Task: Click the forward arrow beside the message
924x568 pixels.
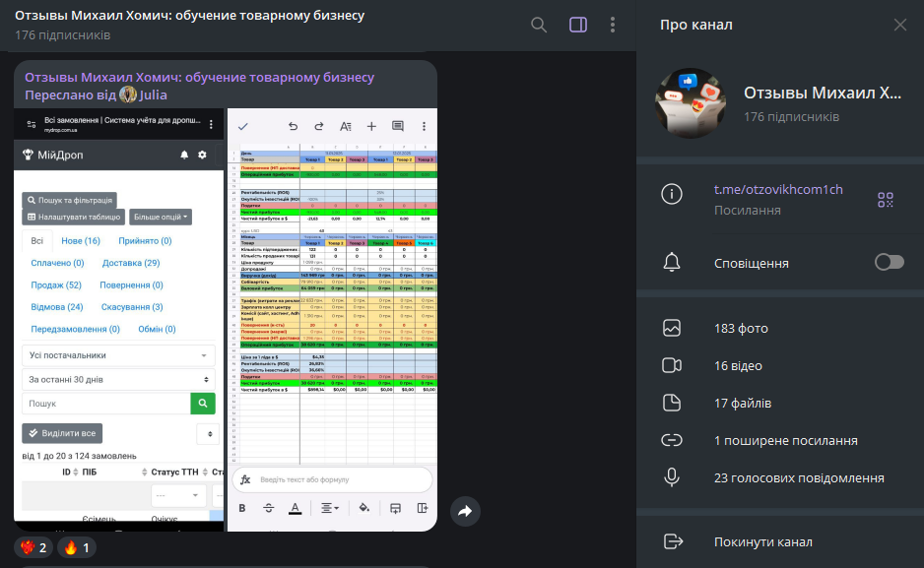Action: click(x=465, y=510)
